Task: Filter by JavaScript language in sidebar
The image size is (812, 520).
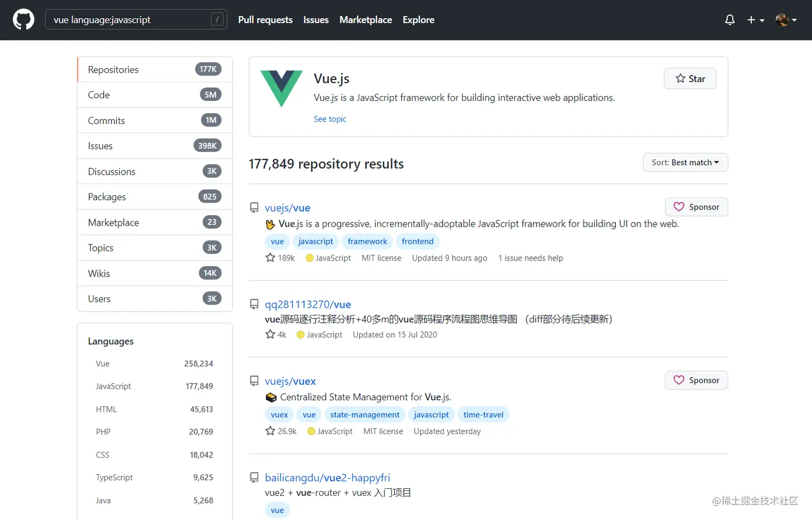Action: 155,386
